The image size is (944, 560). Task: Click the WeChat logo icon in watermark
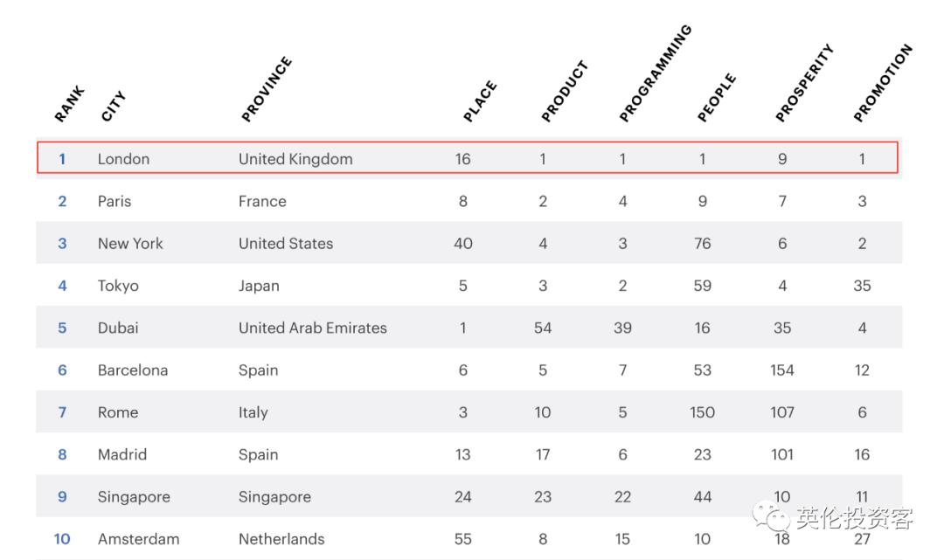pyautogui.click(x=771, y=516)
